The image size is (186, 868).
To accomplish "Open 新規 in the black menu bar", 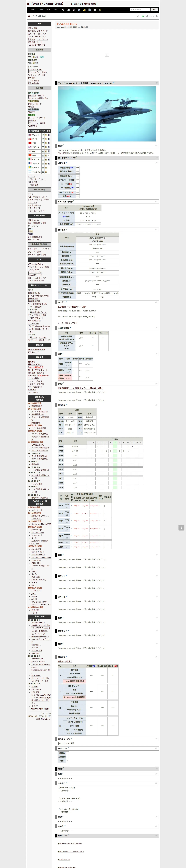I will [41, 10].
